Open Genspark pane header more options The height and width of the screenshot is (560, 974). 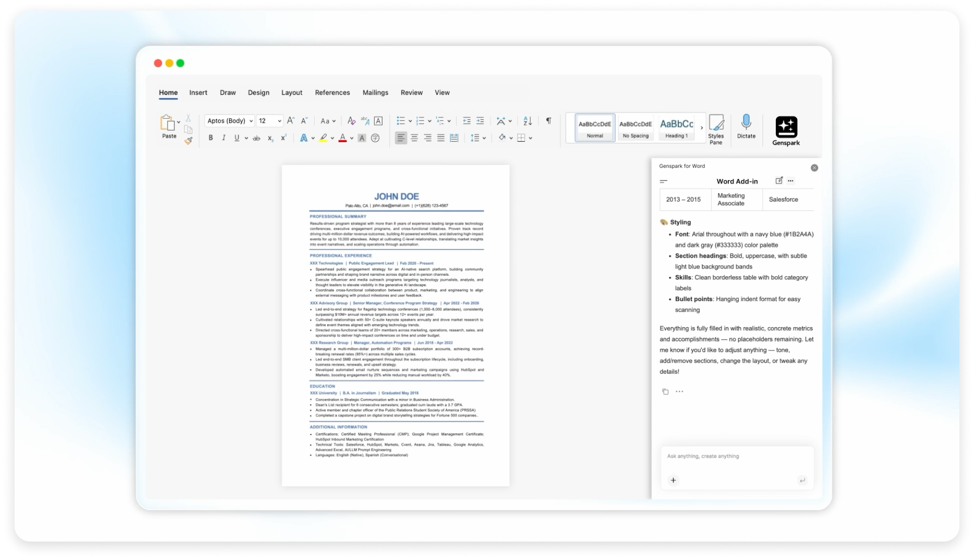tap(791, 181)
